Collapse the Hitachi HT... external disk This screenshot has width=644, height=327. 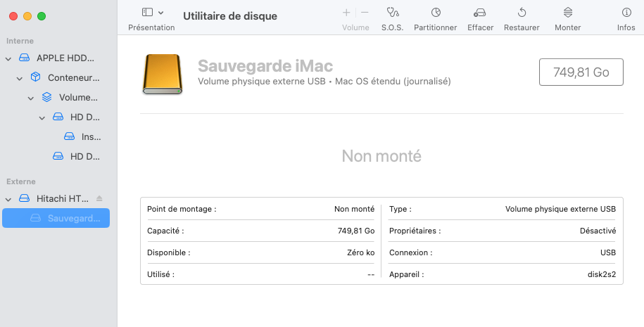pyautogui.click(x=8, y=200)
